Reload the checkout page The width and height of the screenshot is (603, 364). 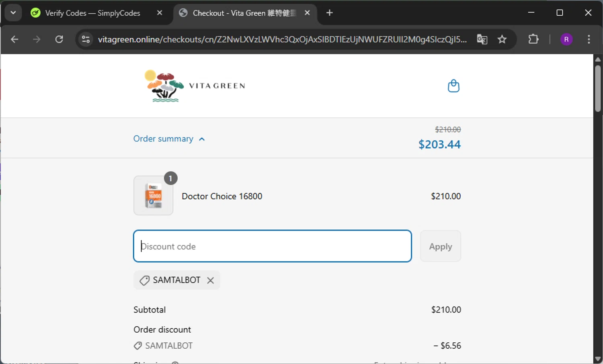tap(59, 39)
